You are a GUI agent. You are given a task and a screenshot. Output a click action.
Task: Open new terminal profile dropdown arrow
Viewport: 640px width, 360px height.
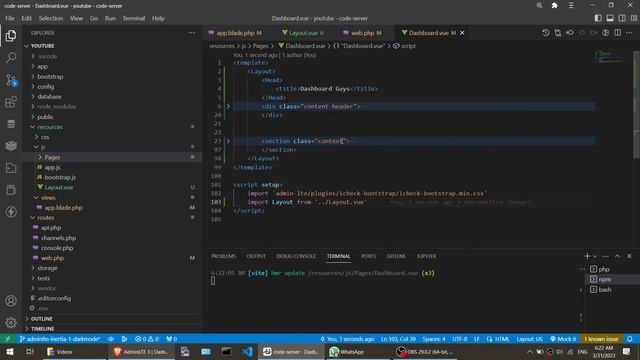coord(595,256)
